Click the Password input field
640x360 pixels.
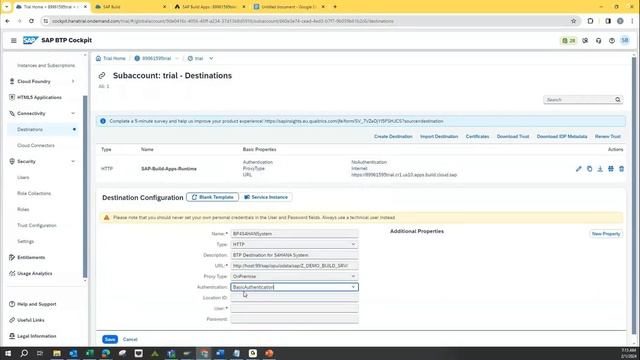point(294,319)
